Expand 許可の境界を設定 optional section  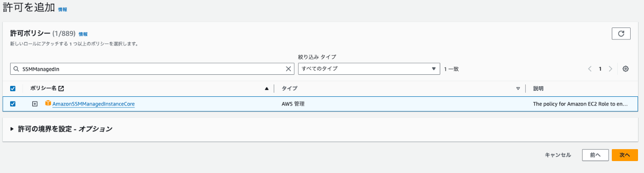click(x=61, y=129)
